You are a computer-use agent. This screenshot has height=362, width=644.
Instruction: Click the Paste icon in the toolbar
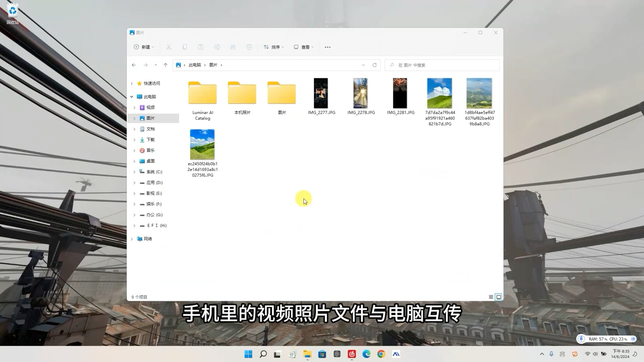(201, 47)
